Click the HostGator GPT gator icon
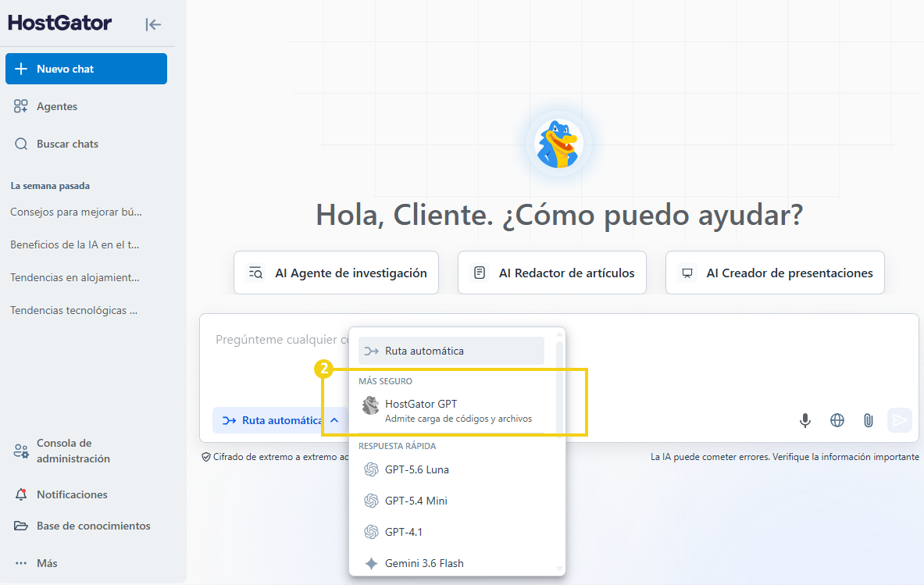924x585 pixels. (x=371, y=405)
